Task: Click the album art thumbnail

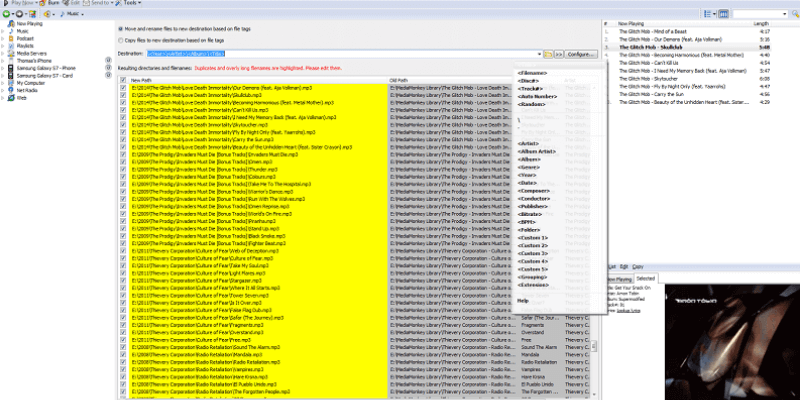Action: (x=732, y=342)
